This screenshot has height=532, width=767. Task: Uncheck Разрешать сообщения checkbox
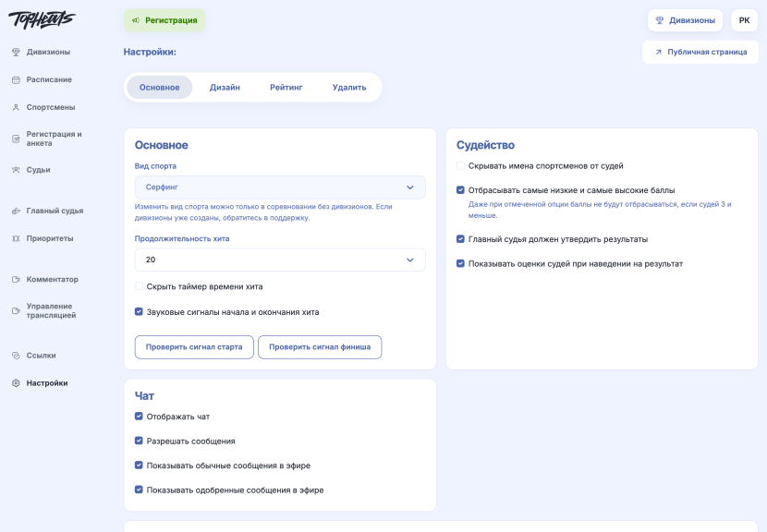139,441
